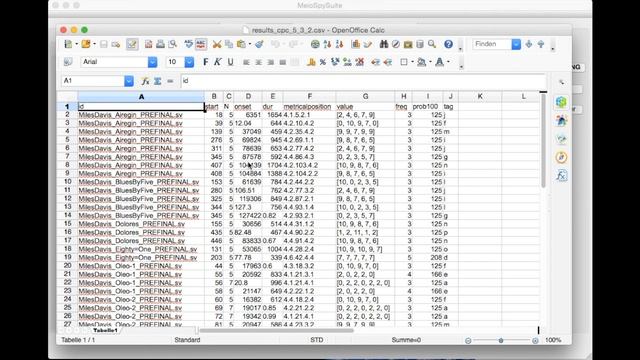Open the sidebar Functions fx icon
Image resolution: width=640 pixels, height=360 pixels.
(561, 176)
